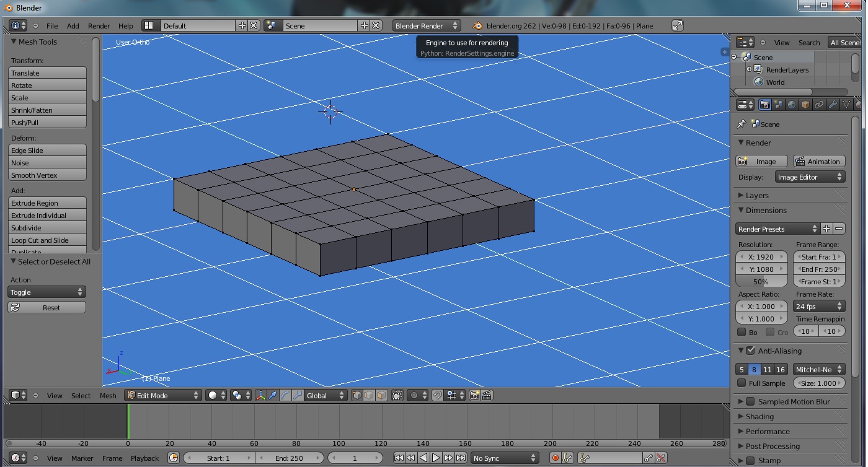Click the Animation render button
Image resolution: width=868 pixels, height=467 pixels.
[x=818, y=161]
